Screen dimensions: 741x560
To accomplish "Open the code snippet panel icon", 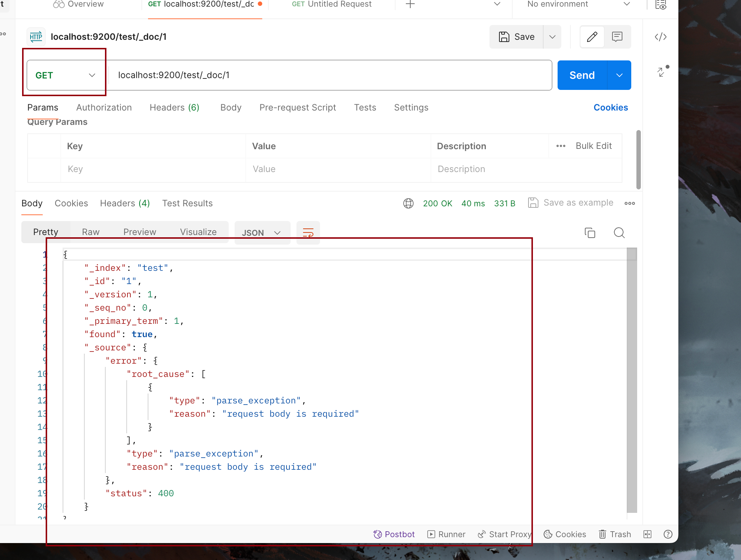I will (x=661, y=37).
